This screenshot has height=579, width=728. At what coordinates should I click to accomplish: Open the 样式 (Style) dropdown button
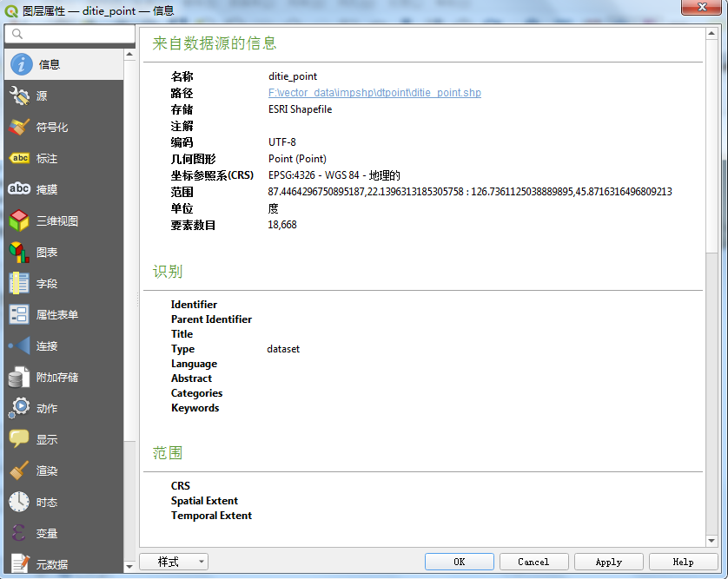(174, 562)
